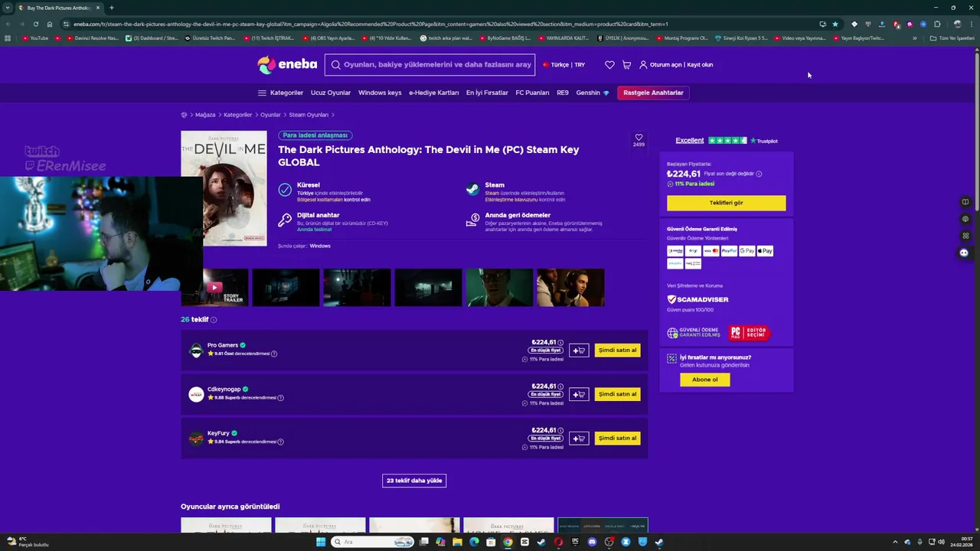Click Abone ol subscribe button
980x551 pixels.
[705, 380]
